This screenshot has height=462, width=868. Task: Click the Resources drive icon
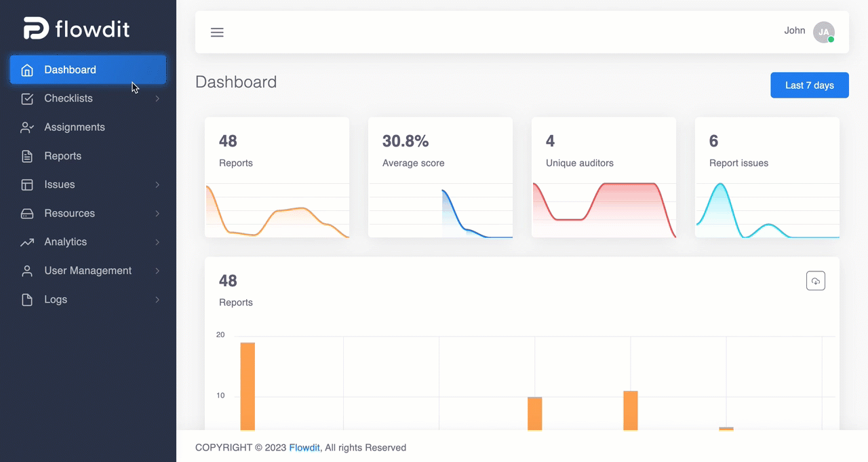[27, 214]
